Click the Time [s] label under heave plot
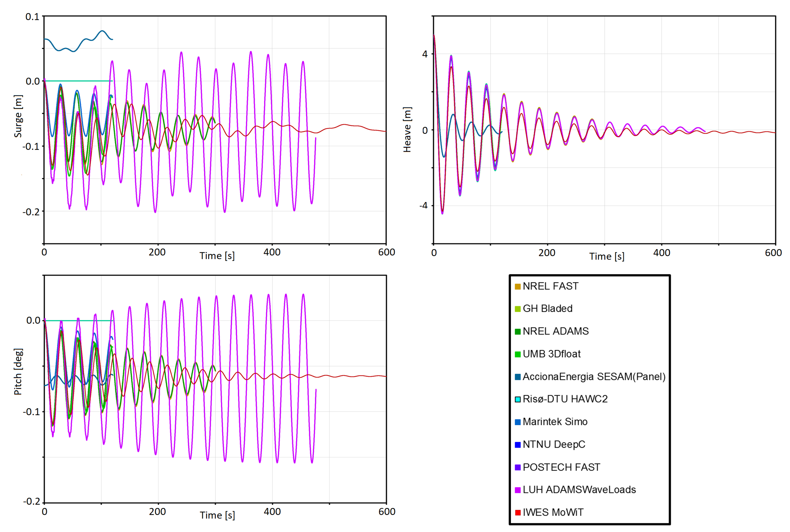 (x=606, y=256)
